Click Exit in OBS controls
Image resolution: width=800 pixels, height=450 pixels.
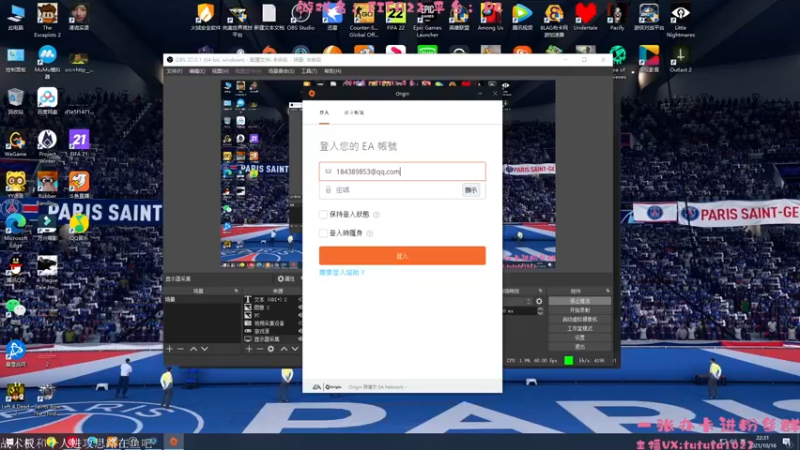580,347
